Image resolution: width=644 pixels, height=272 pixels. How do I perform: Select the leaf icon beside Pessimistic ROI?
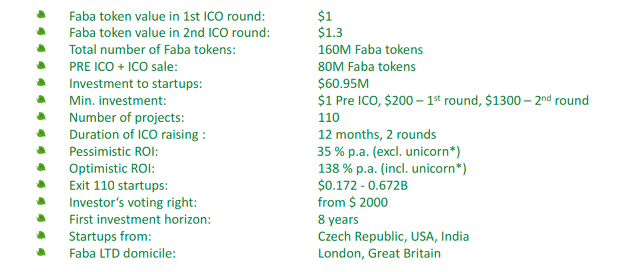click(x=41, y=150)
